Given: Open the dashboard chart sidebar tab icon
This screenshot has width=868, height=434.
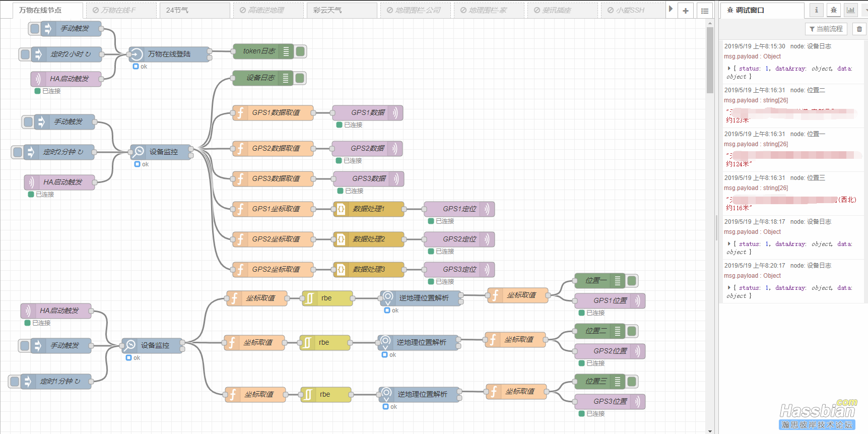Looking at the screenshot, I should point(851,10).
